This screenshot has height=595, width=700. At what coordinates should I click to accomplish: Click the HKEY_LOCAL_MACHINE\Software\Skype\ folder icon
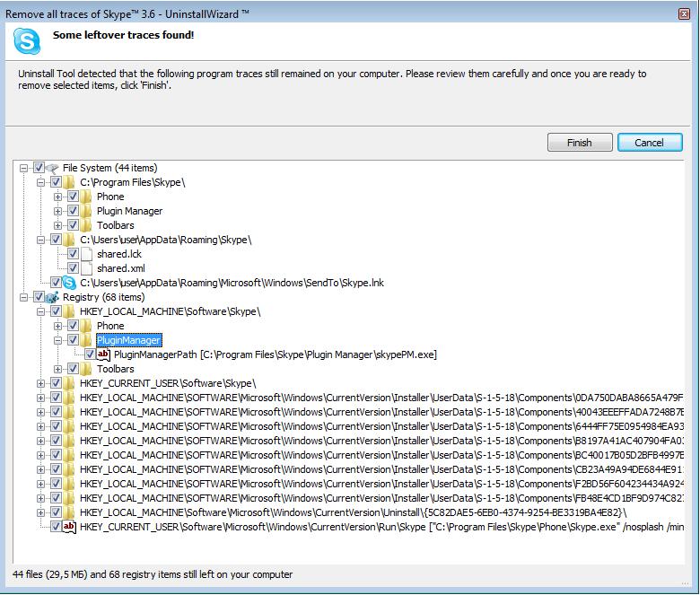[x=69, y=311]
